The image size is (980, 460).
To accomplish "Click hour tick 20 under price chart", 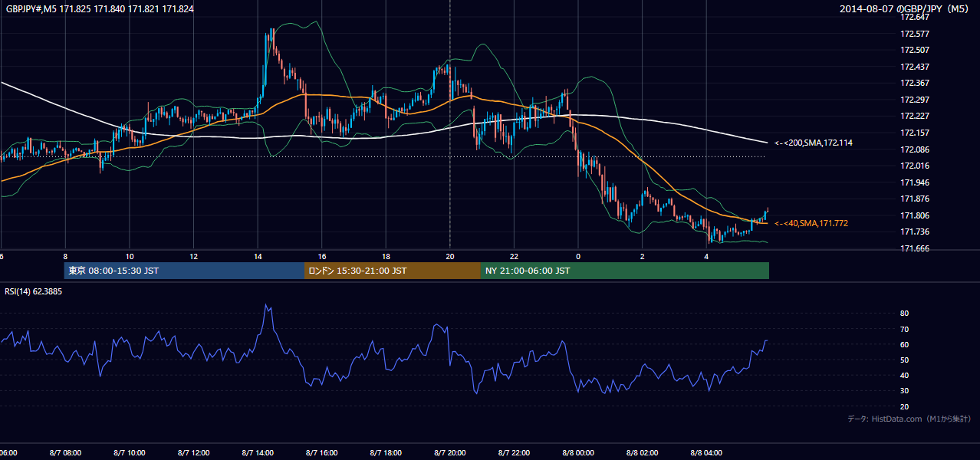I will coord(450,257).
